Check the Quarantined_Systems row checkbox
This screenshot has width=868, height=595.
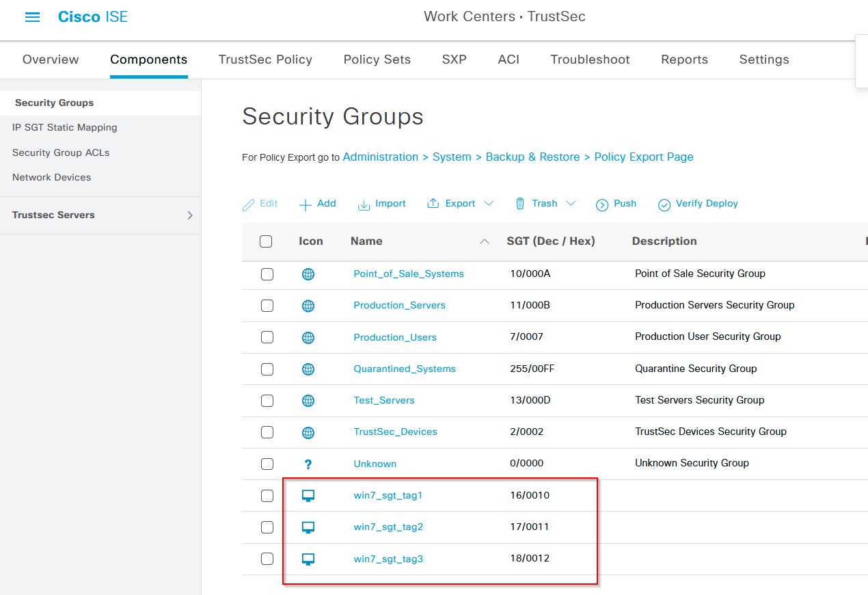267,369
